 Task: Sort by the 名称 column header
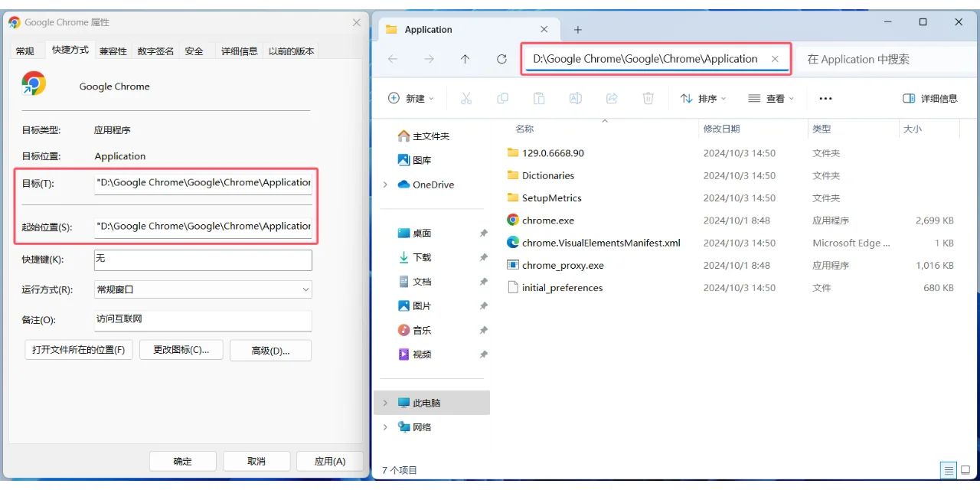click(524, 129)
